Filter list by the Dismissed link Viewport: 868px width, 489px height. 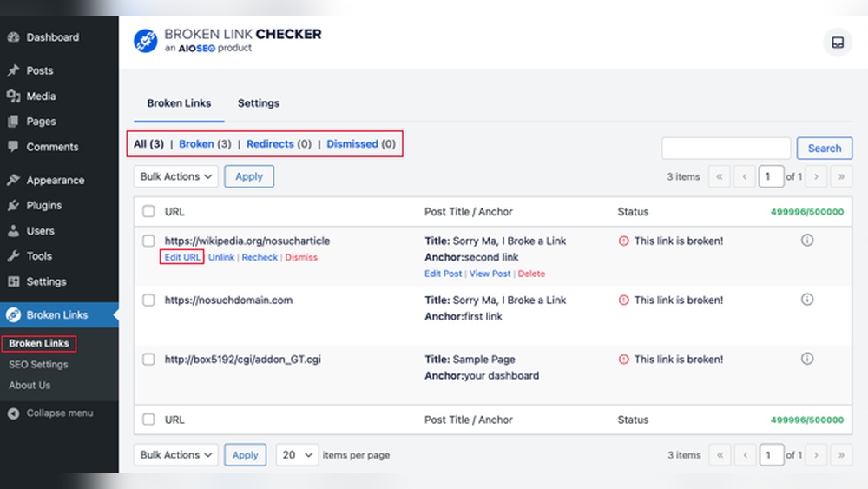click(x=352, y=144)
